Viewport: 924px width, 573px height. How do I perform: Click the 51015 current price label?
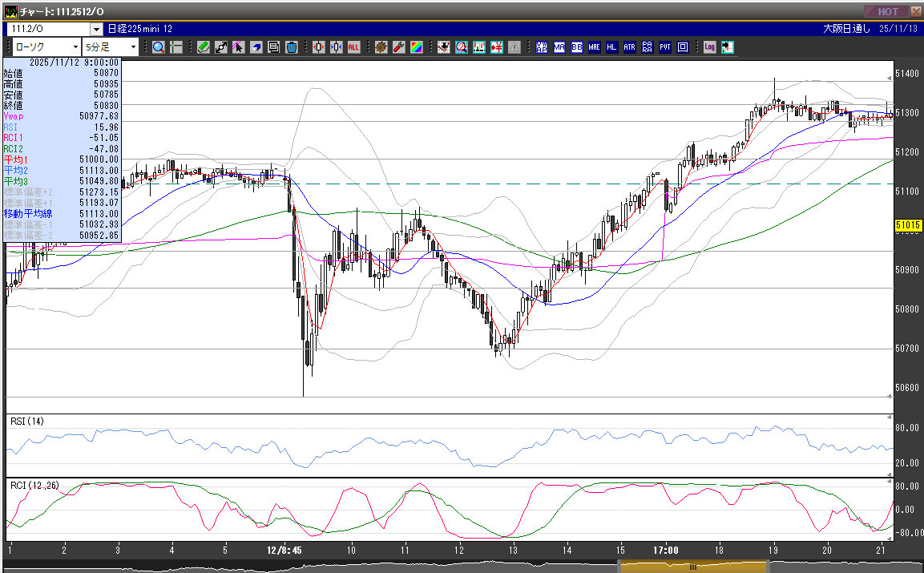click(907, 228)
